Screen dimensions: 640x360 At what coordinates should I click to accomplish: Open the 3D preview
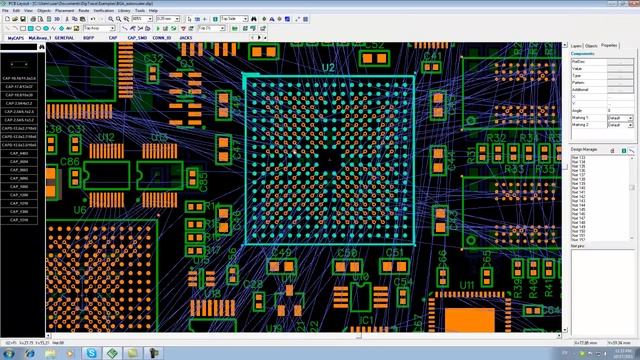point(57,19)
